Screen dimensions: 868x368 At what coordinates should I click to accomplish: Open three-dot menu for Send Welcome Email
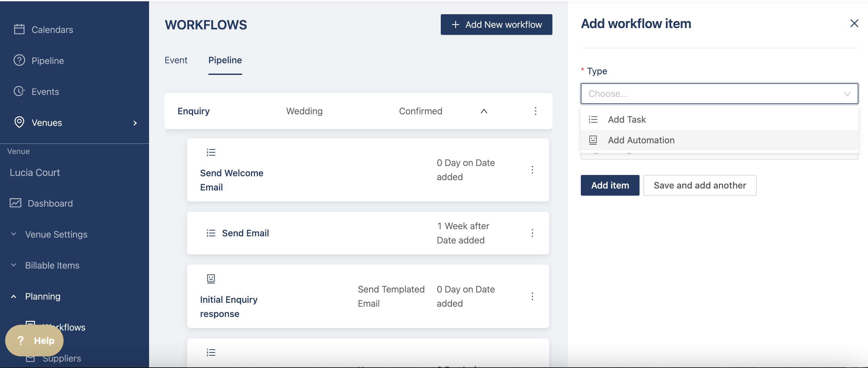pyautogui.click(x=532, y=169)
